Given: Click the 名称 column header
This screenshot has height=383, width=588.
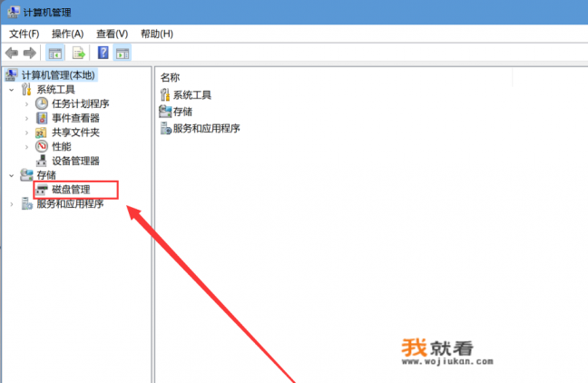Looking at the screenshot, I should [x=171, y=78].
